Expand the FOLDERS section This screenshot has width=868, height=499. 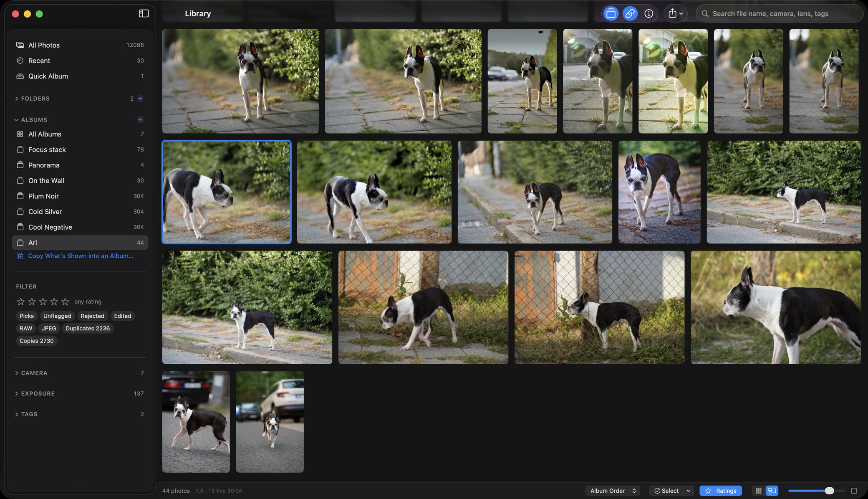click(17, 99)
